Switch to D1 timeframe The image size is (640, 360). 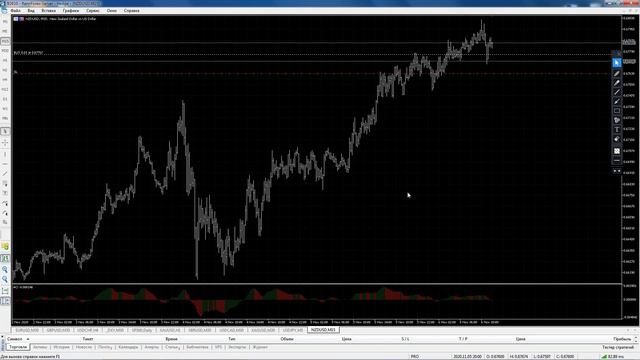click(5, 99)
